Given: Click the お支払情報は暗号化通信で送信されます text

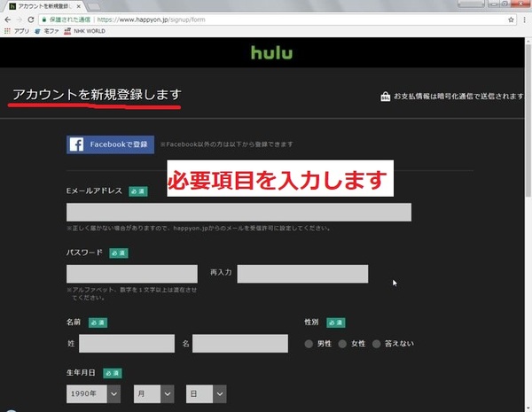Looking at the screenshot, I should pyautogui.click(x=458, y=97).
